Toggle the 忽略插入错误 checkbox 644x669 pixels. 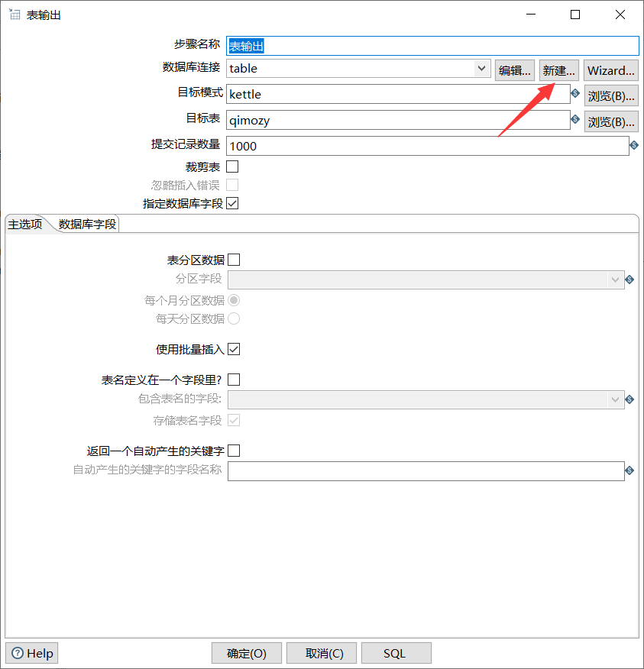click(x=232, y=185)
